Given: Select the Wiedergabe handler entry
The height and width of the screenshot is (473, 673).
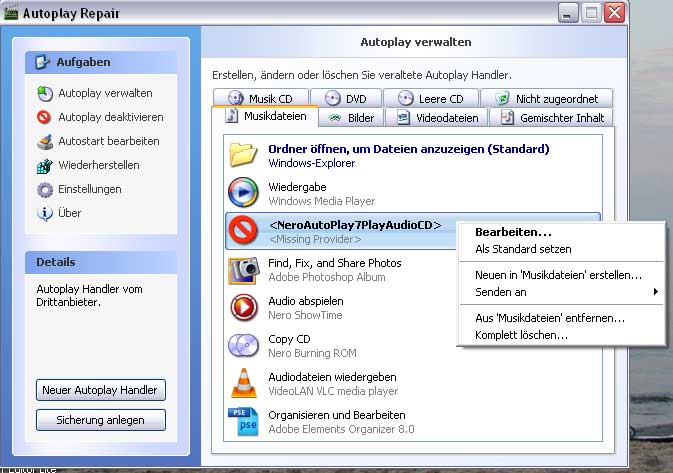Looking at the screenshot, I should click(412, 193).
